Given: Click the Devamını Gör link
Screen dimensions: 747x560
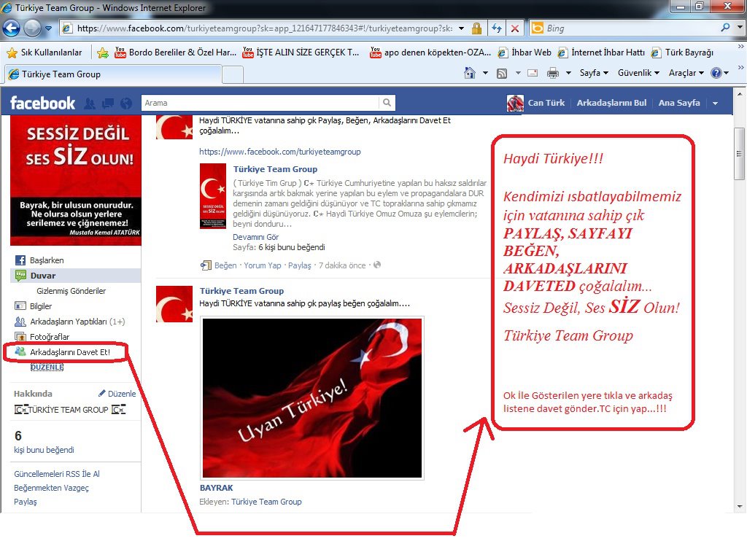Looking at the screenshot, I should point(255,237).
